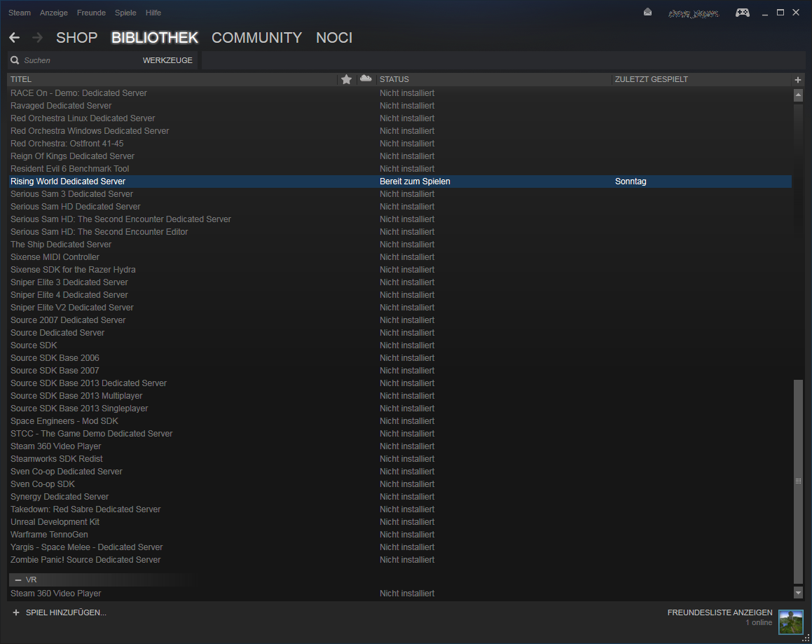This screenshot has width=812, height=644.
Task: Open the account name dropdown in the title bar
Action: click(x=692, y=13)
